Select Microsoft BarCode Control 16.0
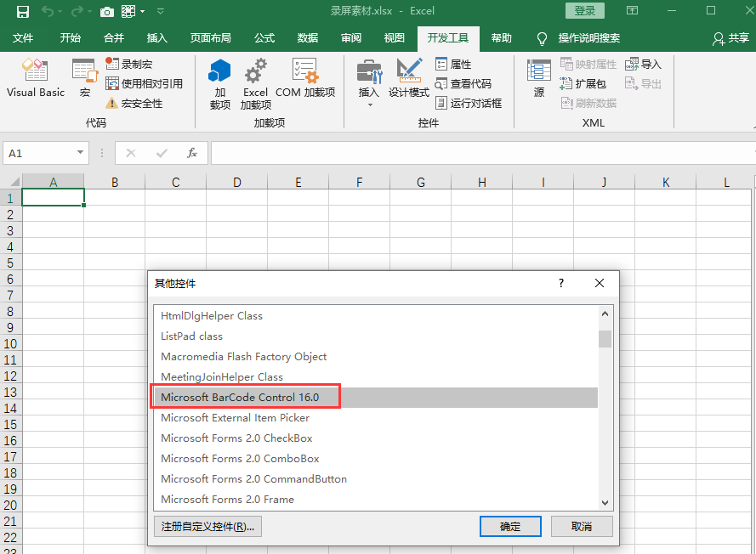 (376, 398)
